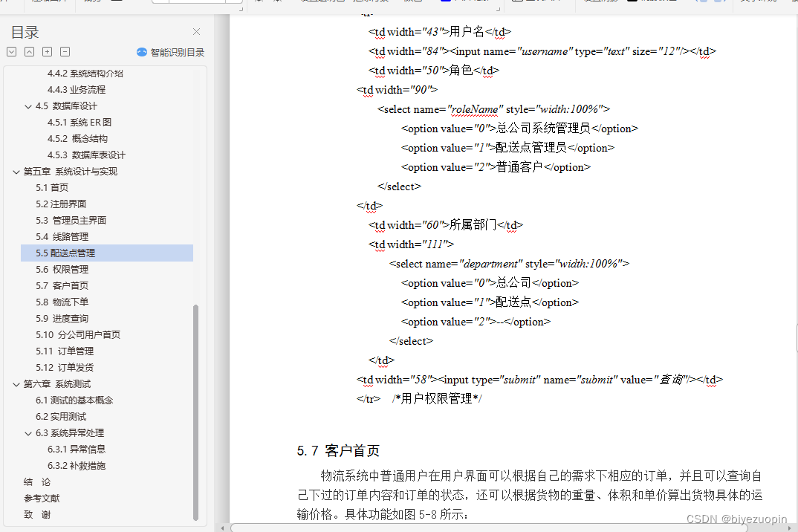Click the outline panel vertical scrollbar thumb

click(x=195, y=412)
